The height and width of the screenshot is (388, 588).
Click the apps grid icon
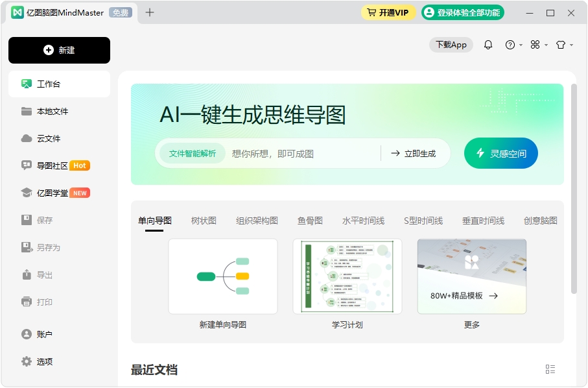535,45
